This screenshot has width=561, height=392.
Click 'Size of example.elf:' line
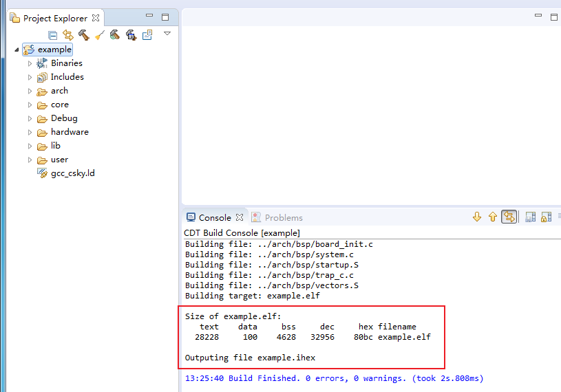pos(233,316)
